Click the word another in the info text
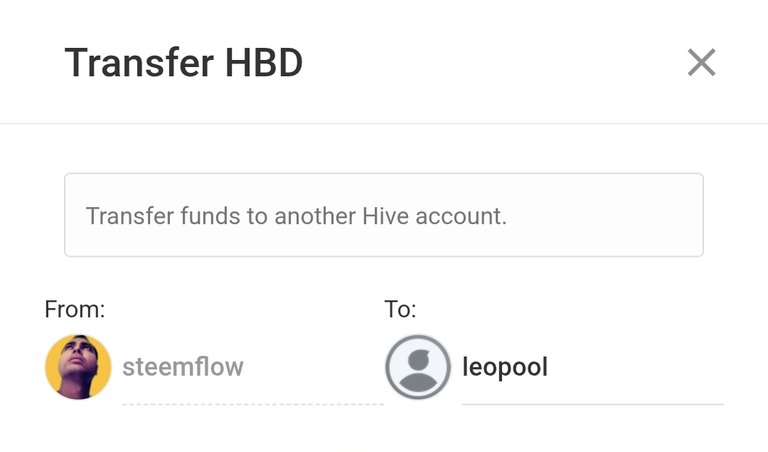 (x=315, y=216)
